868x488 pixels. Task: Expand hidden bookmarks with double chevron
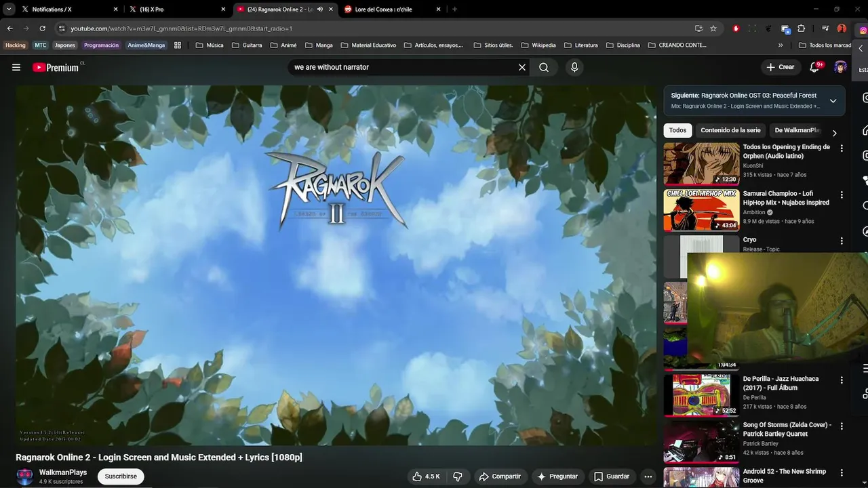781,45
